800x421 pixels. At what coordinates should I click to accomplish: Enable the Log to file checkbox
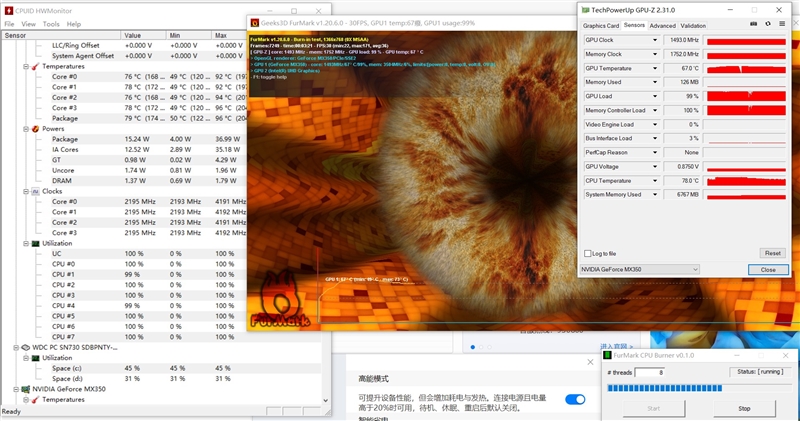point(588,253)
